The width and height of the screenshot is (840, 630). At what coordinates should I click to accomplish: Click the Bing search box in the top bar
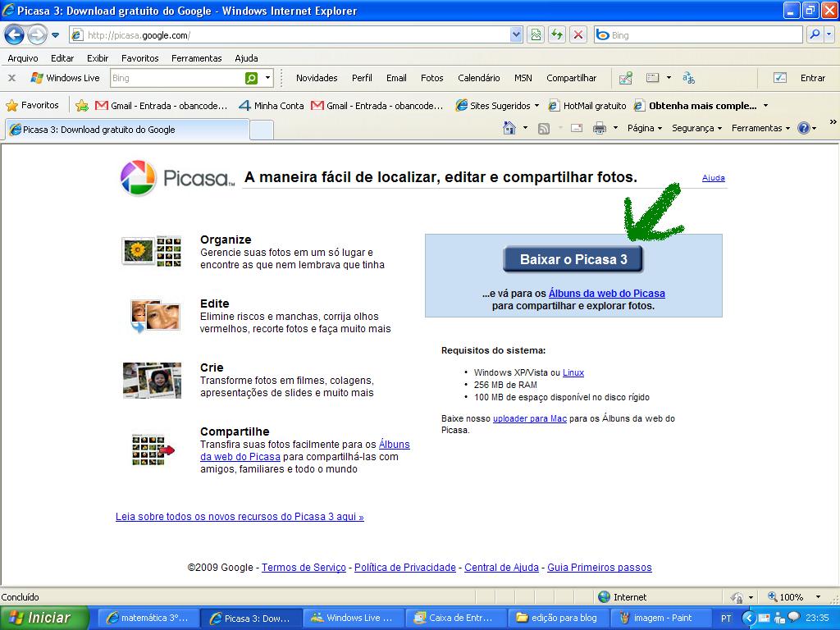pos(698,35)
